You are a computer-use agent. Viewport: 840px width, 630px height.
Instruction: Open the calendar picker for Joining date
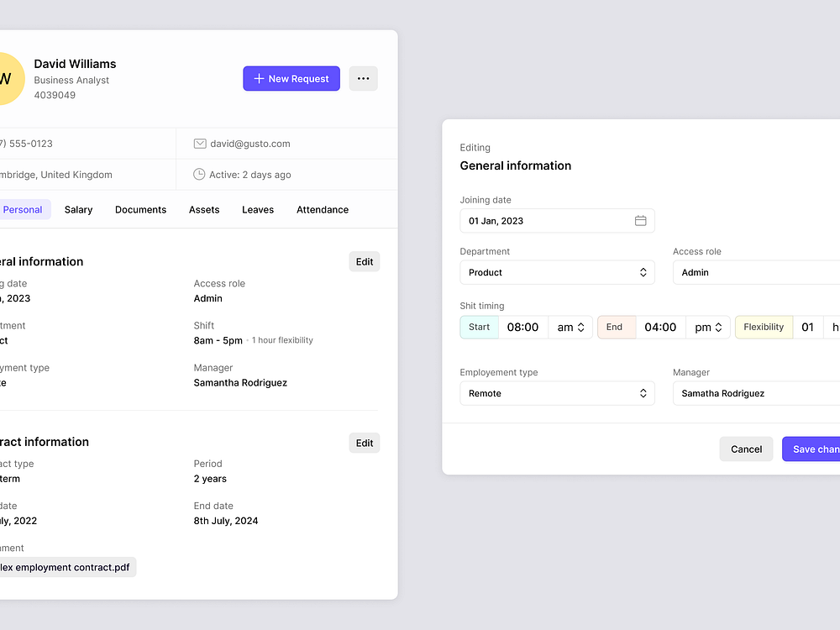click(x=641, y=220)
